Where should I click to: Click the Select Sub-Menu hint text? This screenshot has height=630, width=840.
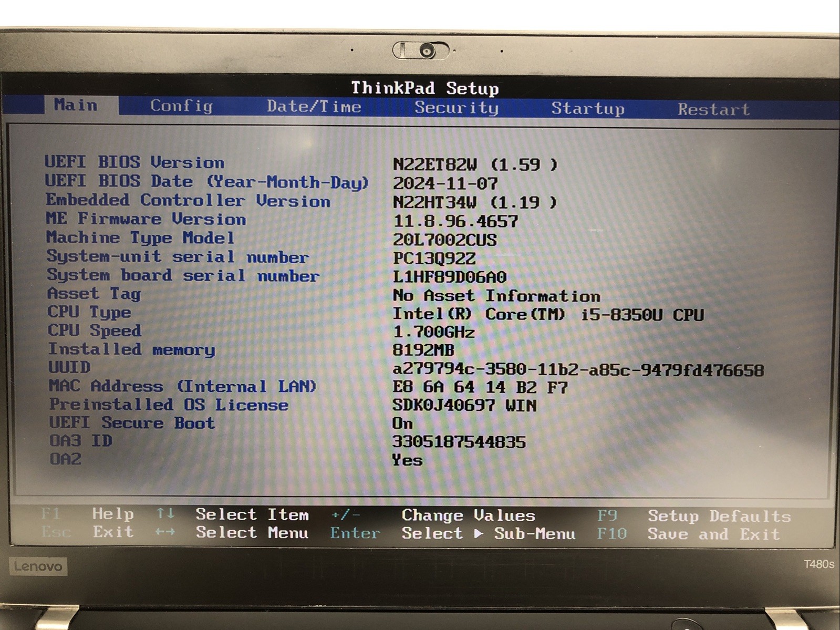(x=489, y=534)
